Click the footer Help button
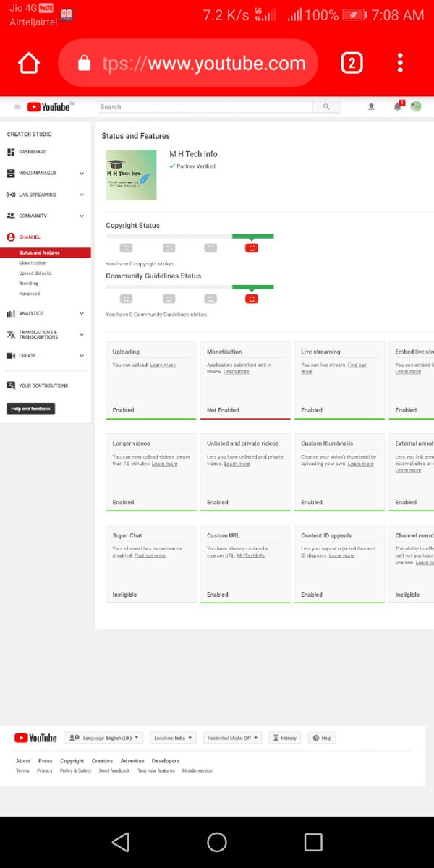 [x=322, y=738]
